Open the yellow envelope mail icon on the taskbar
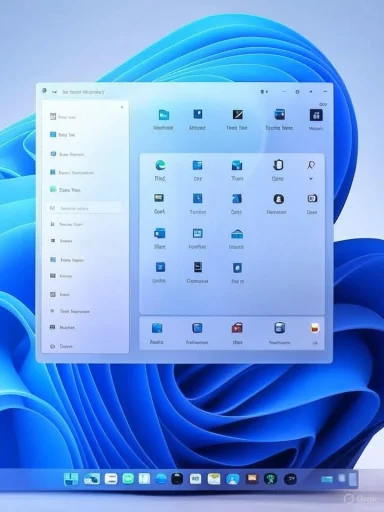 (214, 479)
